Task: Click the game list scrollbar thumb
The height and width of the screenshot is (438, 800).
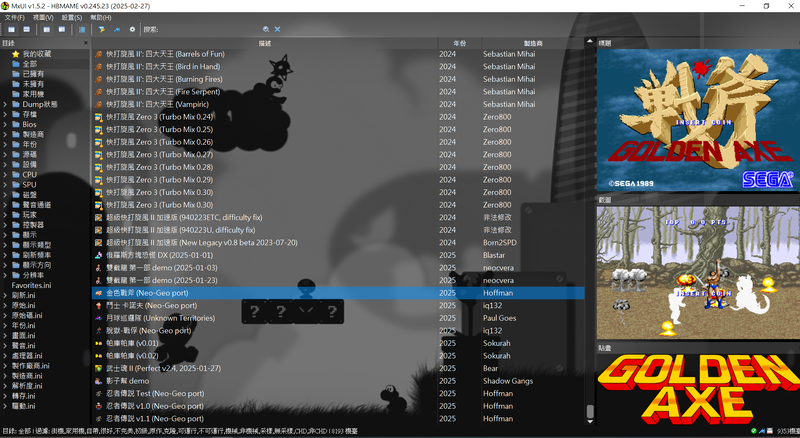Action: pos(590,411)
